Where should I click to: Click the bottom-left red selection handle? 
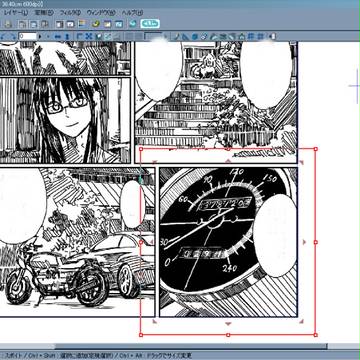point(141,335)
